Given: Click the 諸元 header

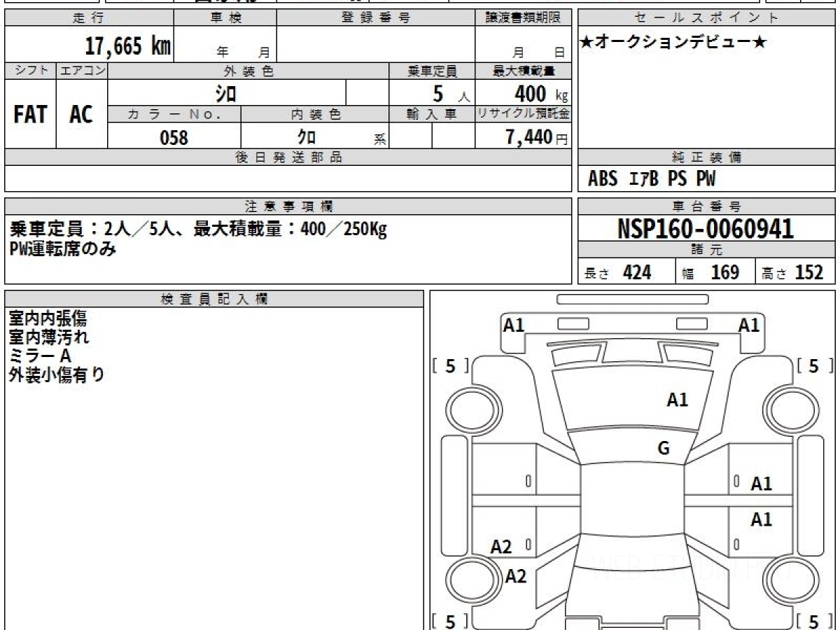Looking at the screenshot, I should 707,250.
